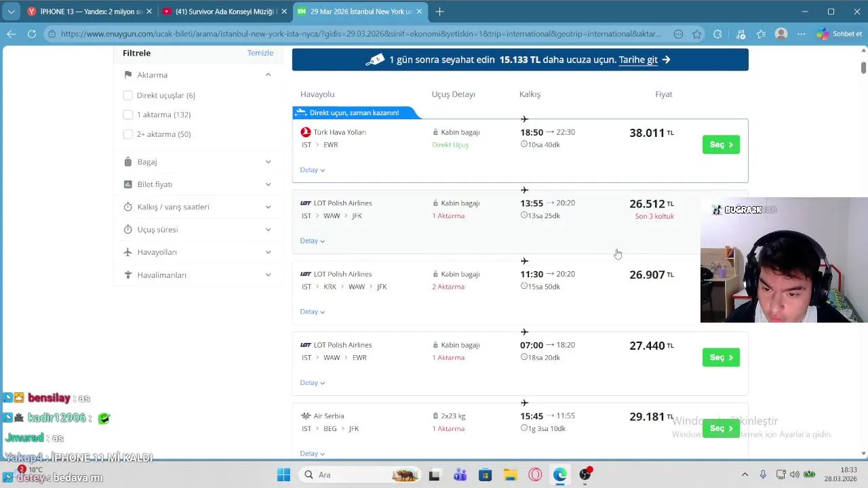Viewport: 868px width, 488px height.
Task: Close the İPHONE 13 Yandex tab
Action: (149, 12)
